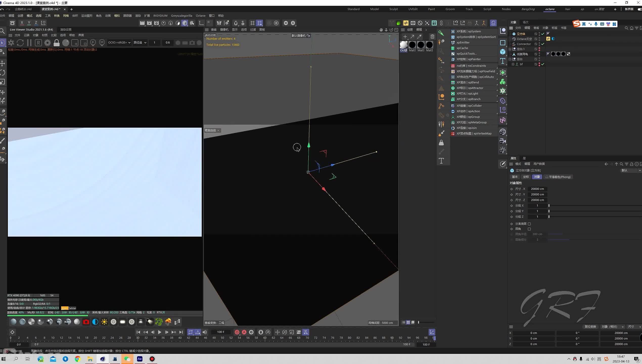Enable the 圆角 fillet checkbox
Screen dimensions: 642x364
pyautogui.click(x=529, y=229)
